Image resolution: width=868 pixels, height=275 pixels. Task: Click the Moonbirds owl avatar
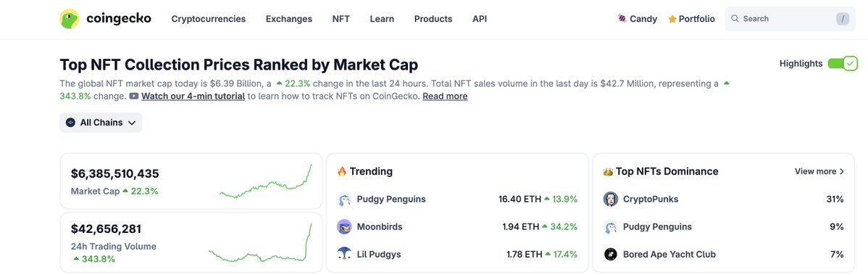coord(344,227)
